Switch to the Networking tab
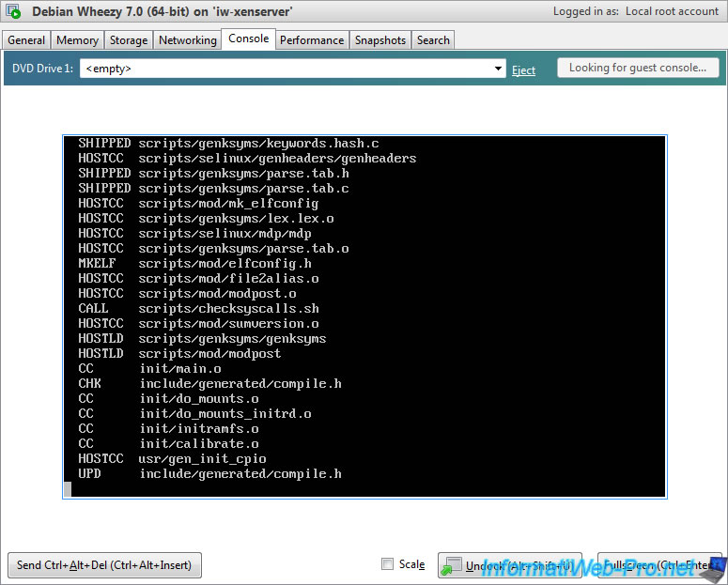Image resolution: width=728 pixels, height=585 pixels. (x=188, y=40)
